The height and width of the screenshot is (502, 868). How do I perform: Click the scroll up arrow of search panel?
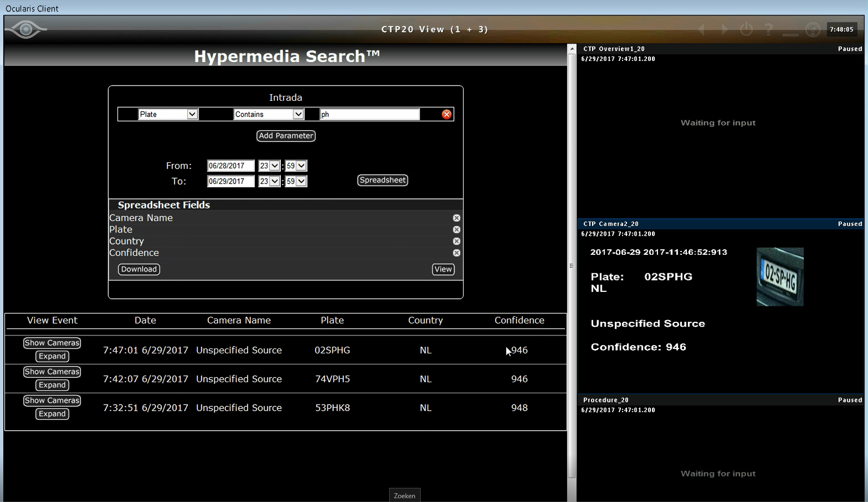click(x=571, y=49)
